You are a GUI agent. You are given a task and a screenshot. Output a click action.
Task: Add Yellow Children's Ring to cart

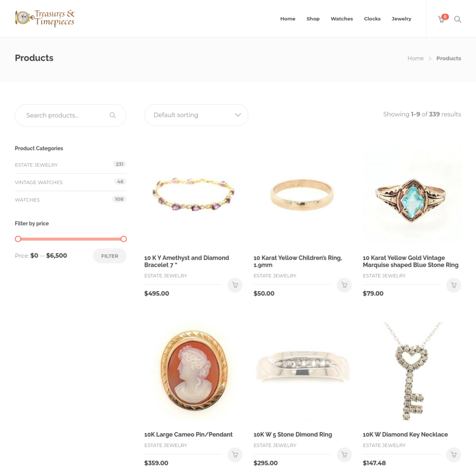pyautogui.click(x=344, y=285)
